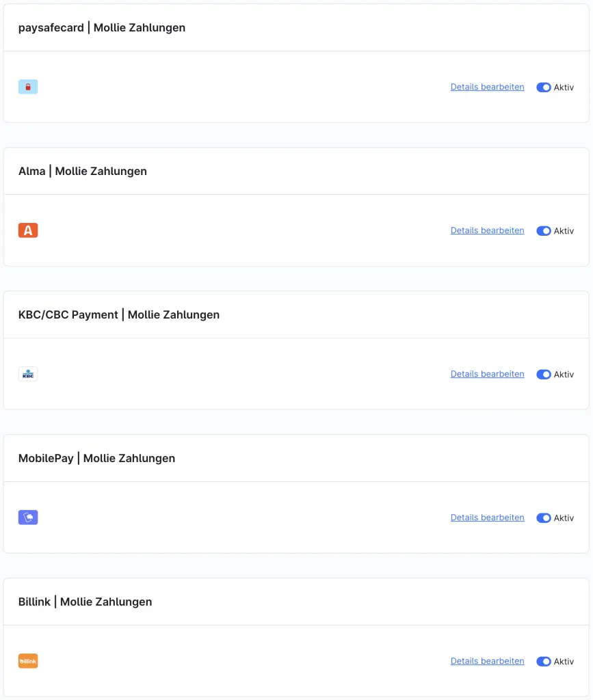Select the Alma | Mollie Zahlungen heading
The height and width of the screenshot is (700, 593).
(83, 171)
